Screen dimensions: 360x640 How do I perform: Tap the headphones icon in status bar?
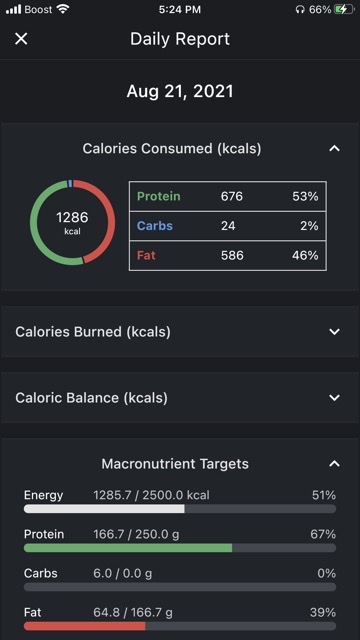tap(300, 10)
